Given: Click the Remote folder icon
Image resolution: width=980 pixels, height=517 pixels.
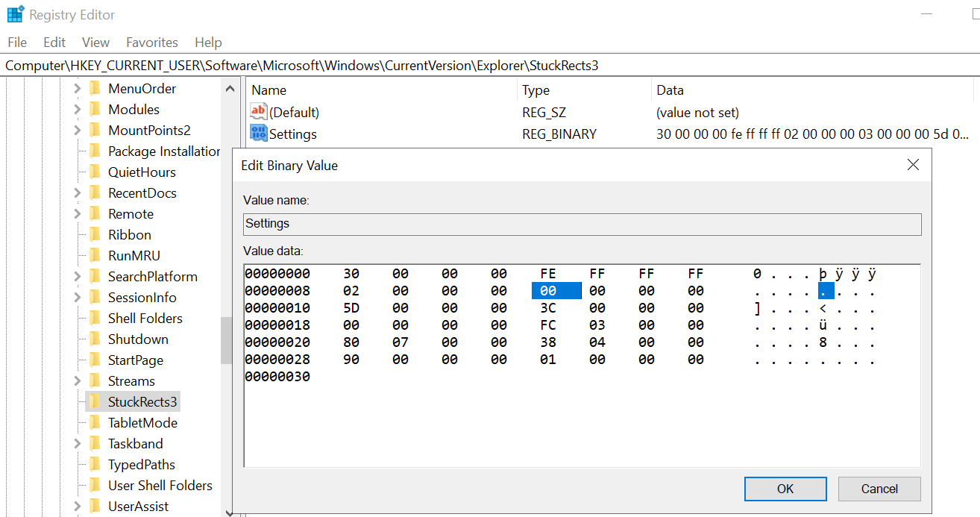Looking at the screenshot, I should [x=95, y=213].
